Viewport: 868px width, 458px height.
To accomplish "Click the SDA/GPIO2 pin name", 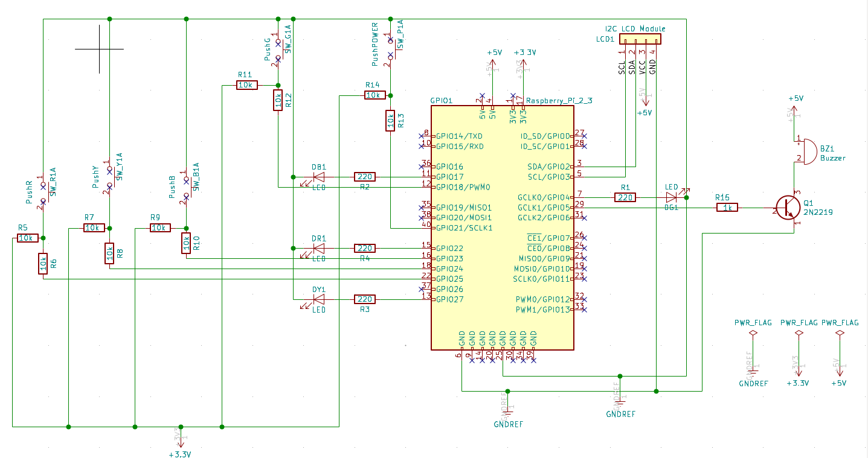I will [x=548, y=167].
